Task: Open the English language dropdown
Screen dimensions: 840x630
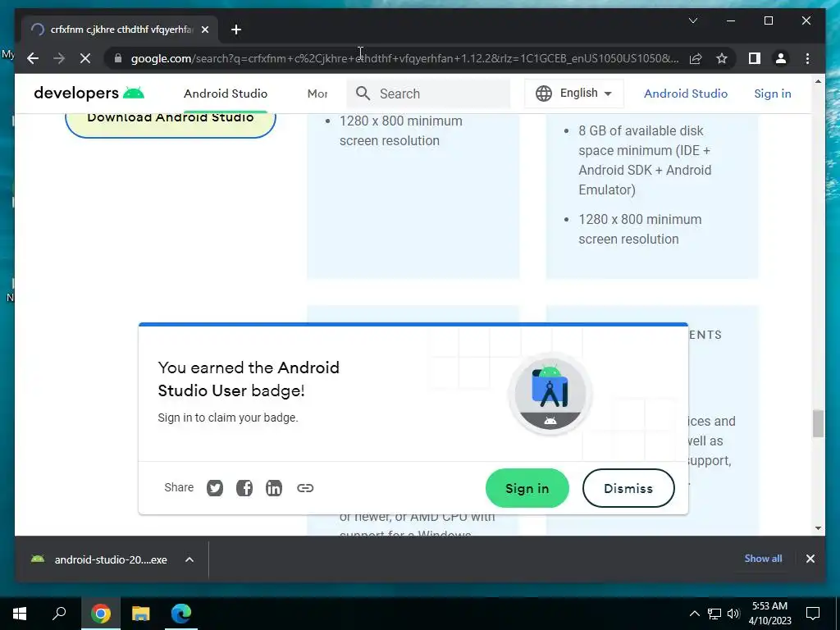Action: click(573, 94)
